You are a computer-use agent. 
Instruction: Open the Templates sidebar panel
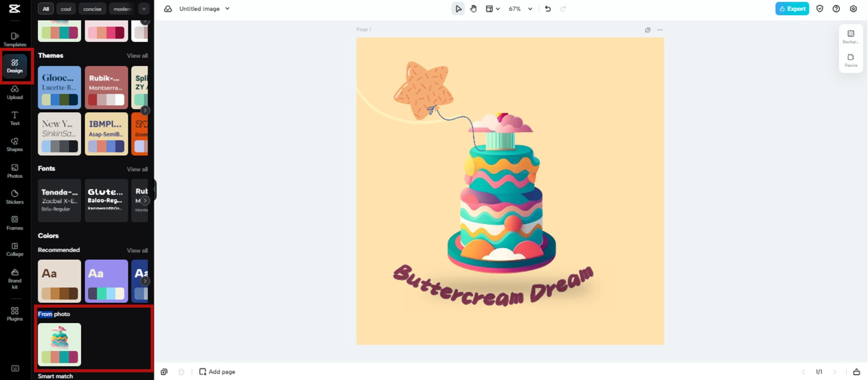(x=14, y=39)
